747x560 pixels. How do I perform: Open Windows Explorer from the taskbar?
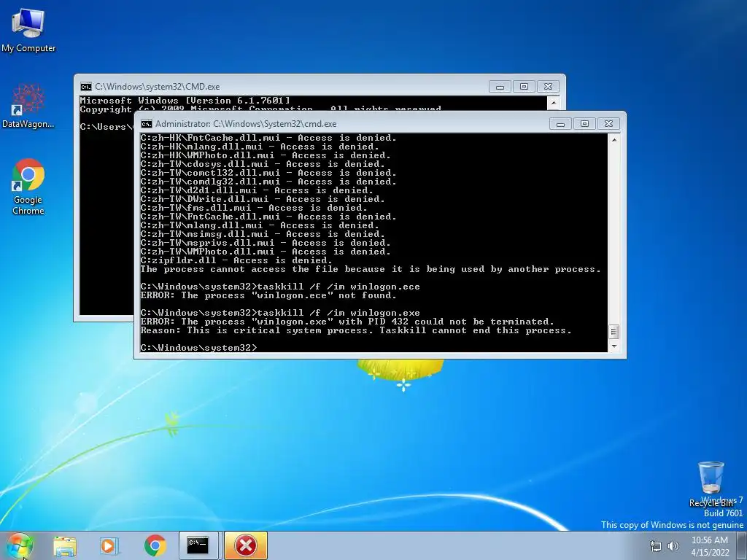[65, 546]
